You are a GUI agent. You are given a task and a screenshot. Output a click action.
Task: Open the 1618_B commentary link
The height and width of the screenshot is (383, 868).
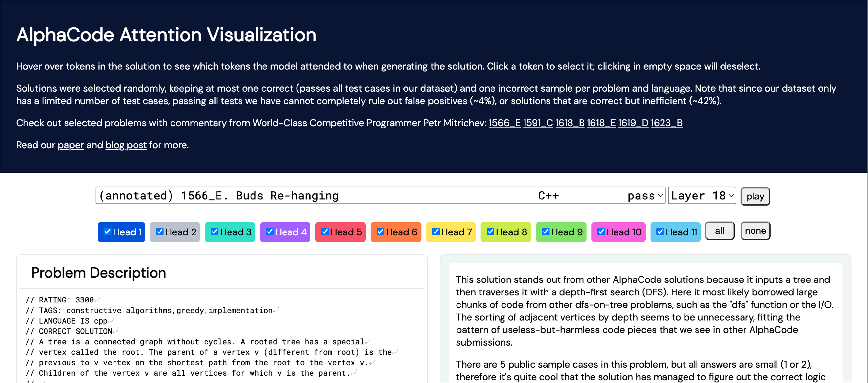pyautogui.click(x=570, y=123)
